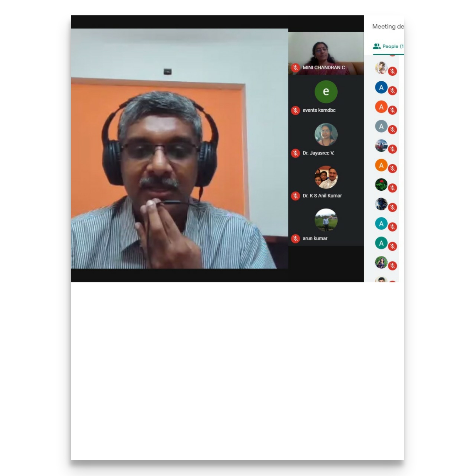This screenshot has width=476, height=476.
Task: Click muted mic icon beside MINI CHANDRAN C
Action: (295, 68)
